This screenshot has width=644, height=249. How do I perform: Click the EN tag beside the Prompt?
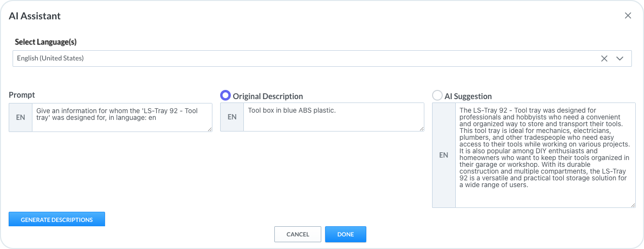(20, 117)
